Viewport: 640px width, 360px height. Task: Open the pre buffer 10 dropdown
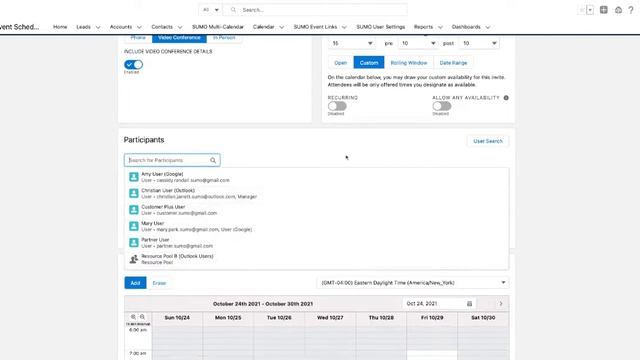click(418, 43)
